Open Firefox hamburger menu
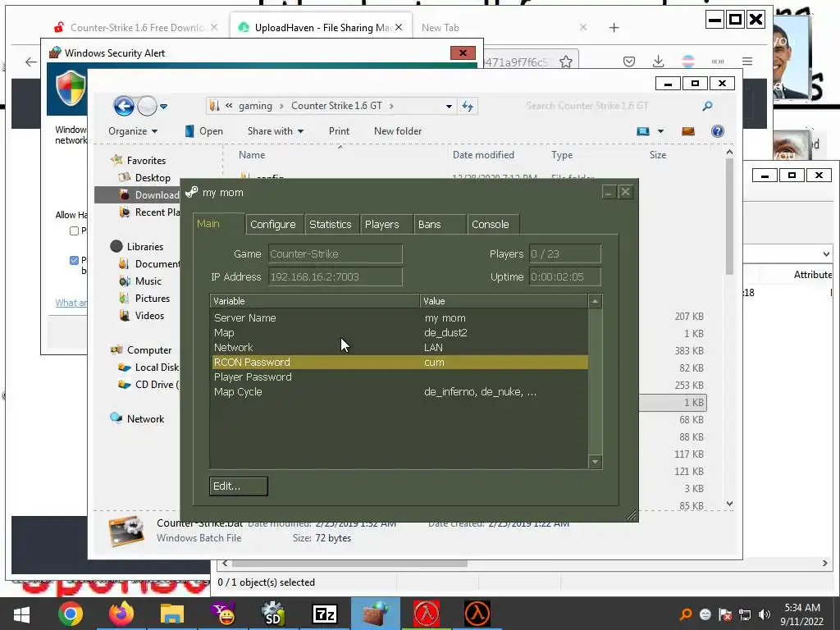This screenshot has width=840, height=630. point(747,62)
